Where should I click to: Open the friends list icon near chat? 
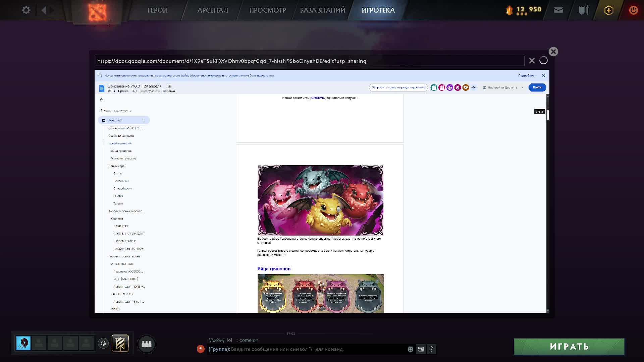click(146, 344)
